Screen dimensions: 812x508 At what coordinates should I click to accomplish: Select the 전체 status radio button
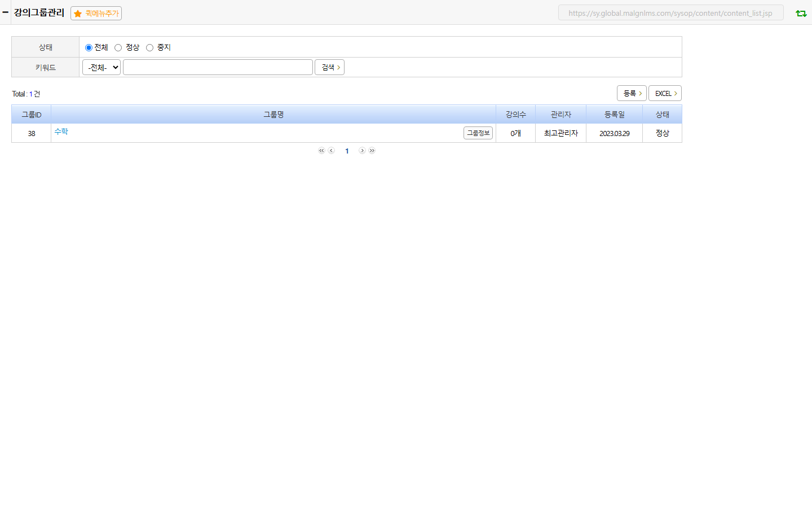[89, 47]
